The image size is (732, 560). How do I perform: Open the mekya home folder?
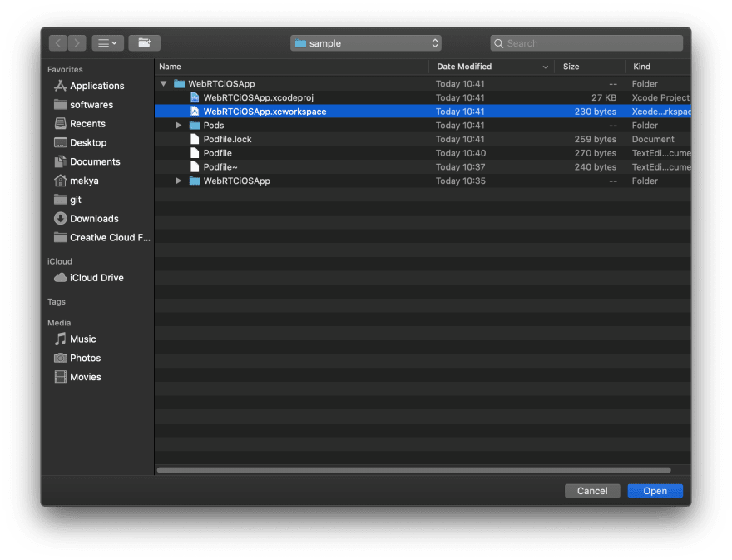(x=84, y=181)
